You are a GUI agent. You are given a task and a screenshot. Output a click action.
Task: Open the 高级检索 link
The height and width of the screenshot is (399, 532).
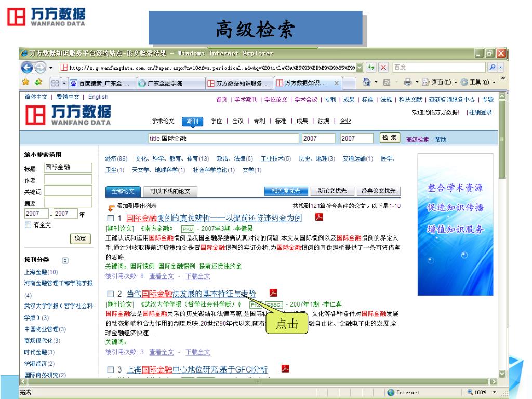click(418, 139)
